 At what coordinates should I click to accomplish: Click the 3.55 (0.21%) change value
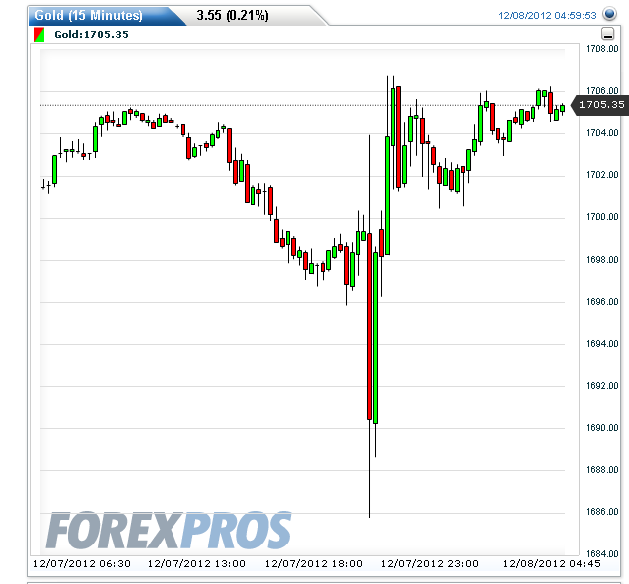(232, 16)
